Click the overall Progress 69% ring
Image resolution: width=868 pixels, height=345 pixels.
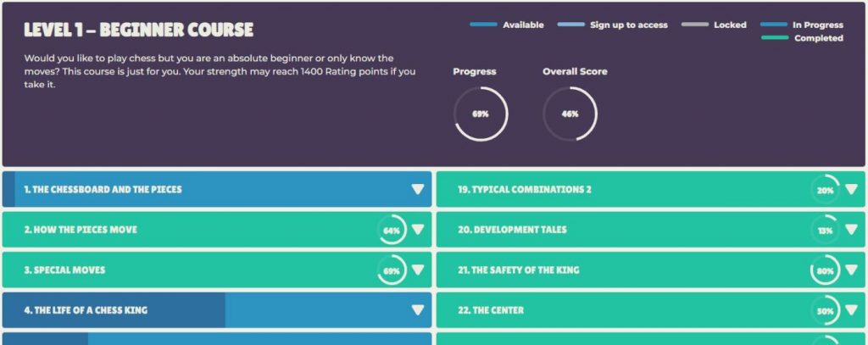tap(481, 114)
